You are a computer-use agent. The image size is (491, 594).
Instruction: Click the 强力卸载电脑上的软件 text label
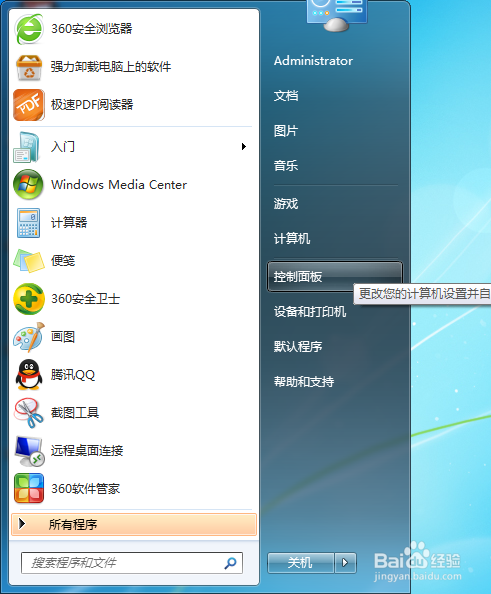pos(111,67)
